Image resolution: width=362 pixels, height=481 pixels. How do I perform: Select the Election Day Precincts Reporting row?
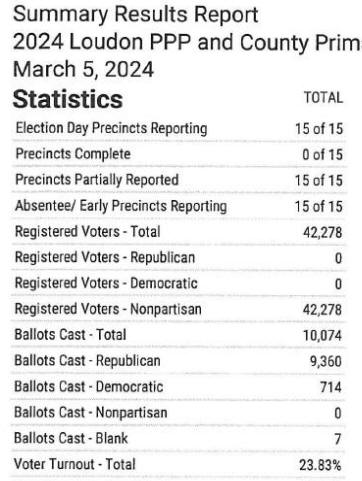(x=179, y=129)
